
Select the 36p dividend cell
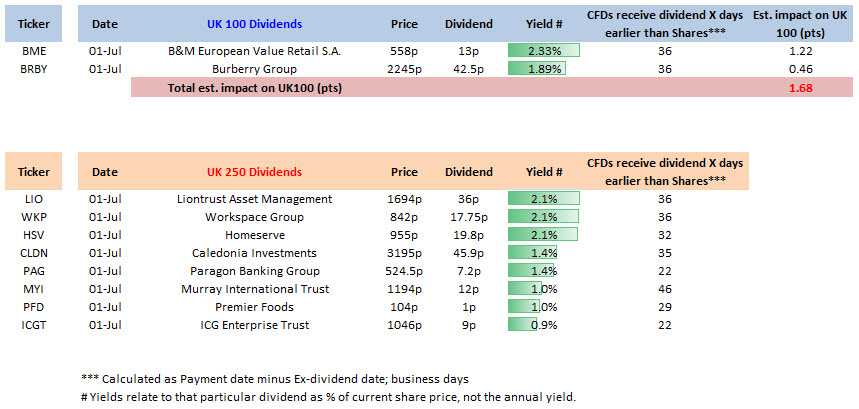(x=468, y=199)
